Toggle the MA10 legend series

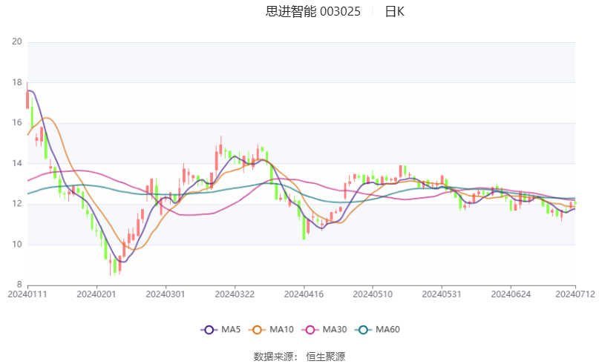point(271,329)
